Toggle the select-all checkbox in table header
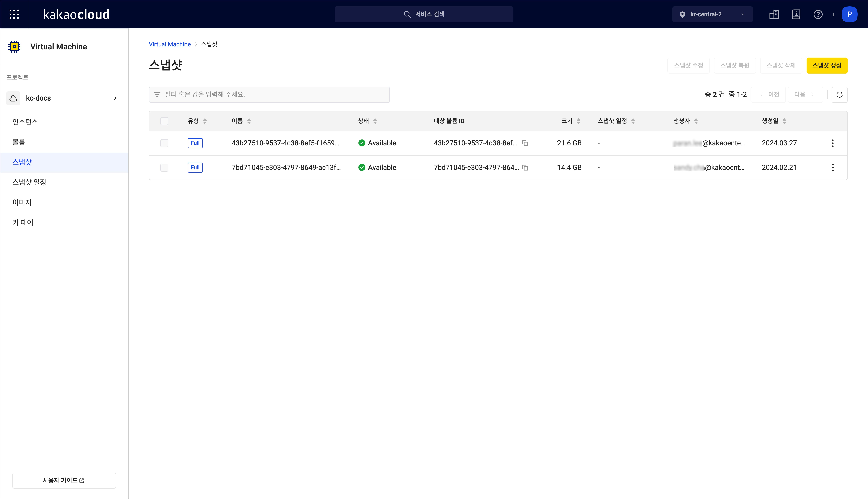The height and width of the screenshot is (499, 868). (x=164, y=121)
